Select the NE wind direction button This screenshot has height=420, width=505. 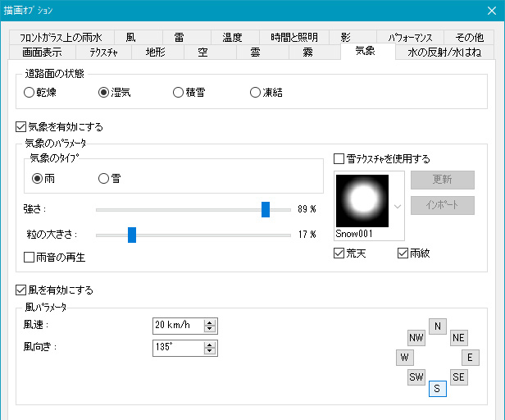click(x=458, y=337)
